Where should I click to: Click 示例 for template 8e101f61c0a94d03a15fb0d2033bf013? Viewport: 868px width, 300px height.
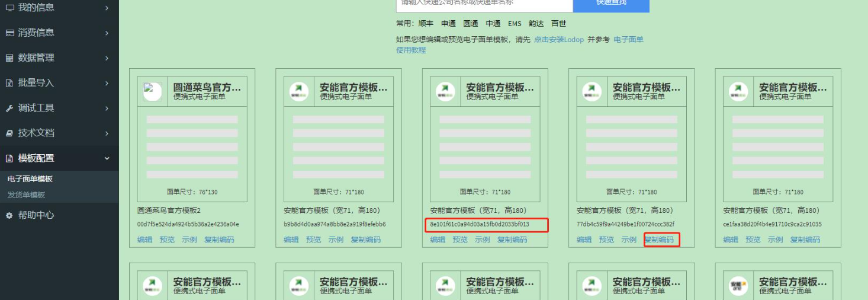pos(483,240)
